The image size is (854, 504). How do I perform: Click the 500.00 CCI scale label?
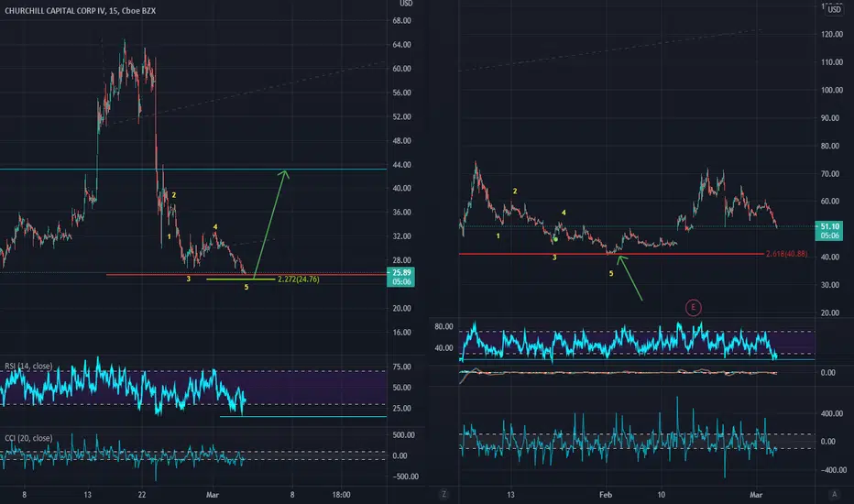point(403,434)
